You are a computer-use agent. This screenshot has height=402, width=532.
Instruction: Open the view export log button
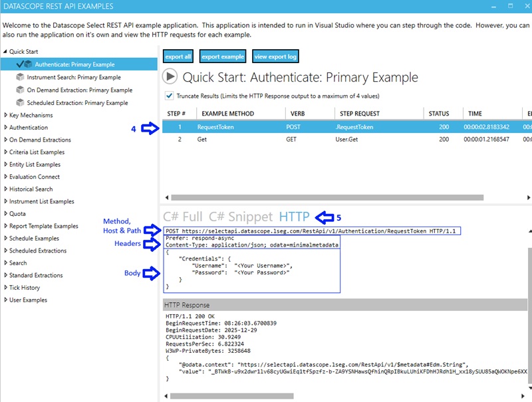275,56
